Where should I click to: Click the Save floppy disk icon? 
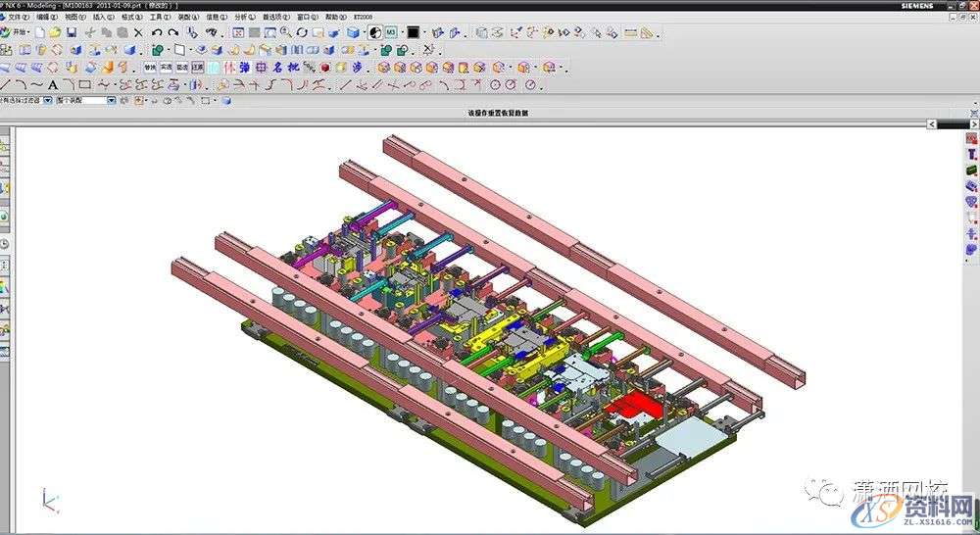click(x=72, y=32)
